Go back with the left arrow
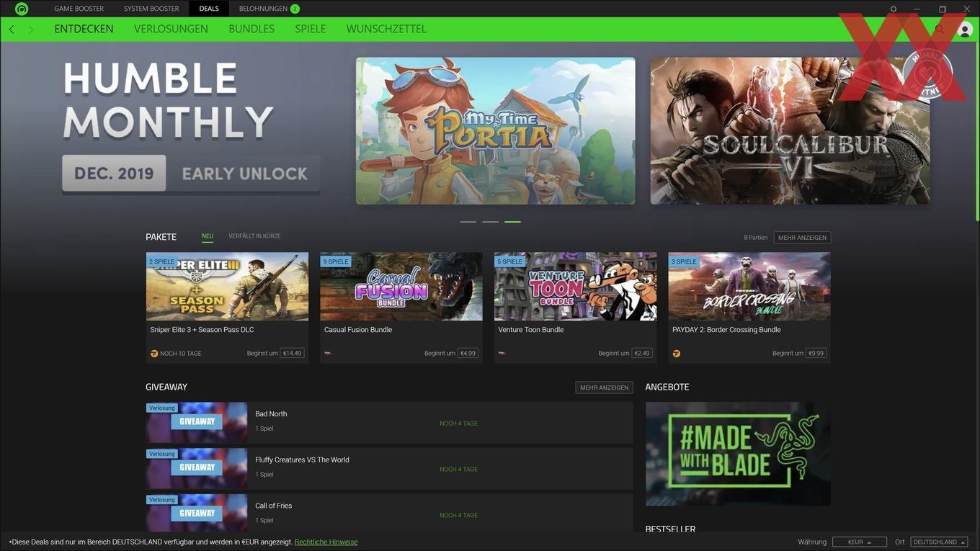980x551 pixels. point(12,30)
